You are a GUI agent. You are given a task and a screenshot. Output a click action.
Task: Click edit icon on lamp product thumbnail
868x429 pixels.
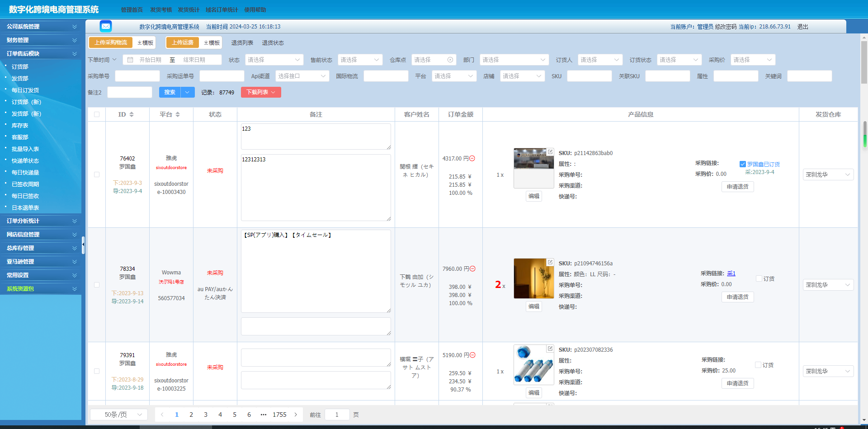pyautogui.click(x=550, y=262)
